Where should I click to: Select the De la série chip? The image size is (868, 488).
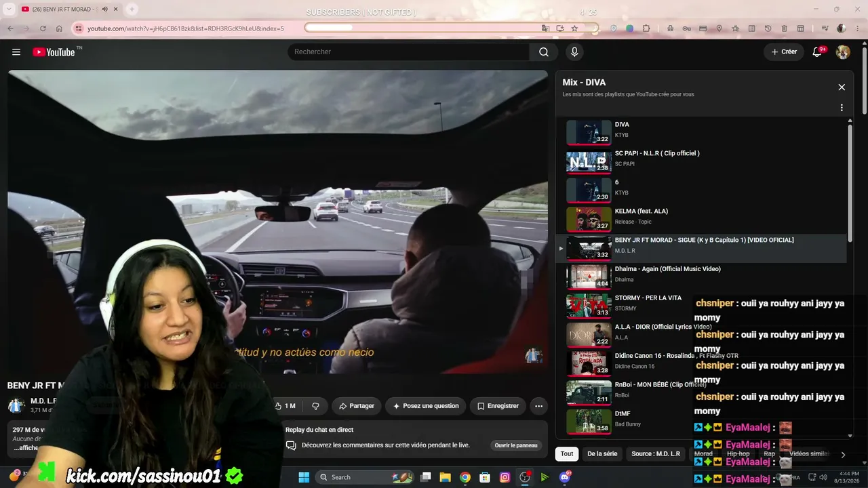pos(602,454)
